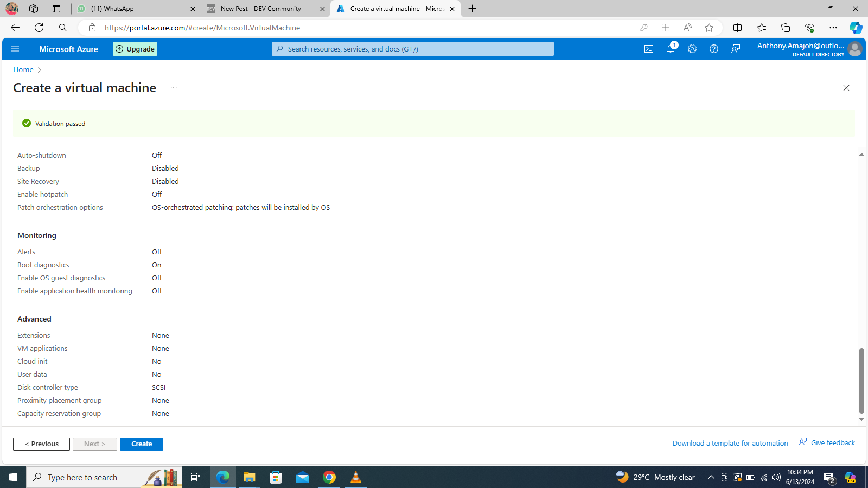Open Azure portal settings gear

pos(692,49)
